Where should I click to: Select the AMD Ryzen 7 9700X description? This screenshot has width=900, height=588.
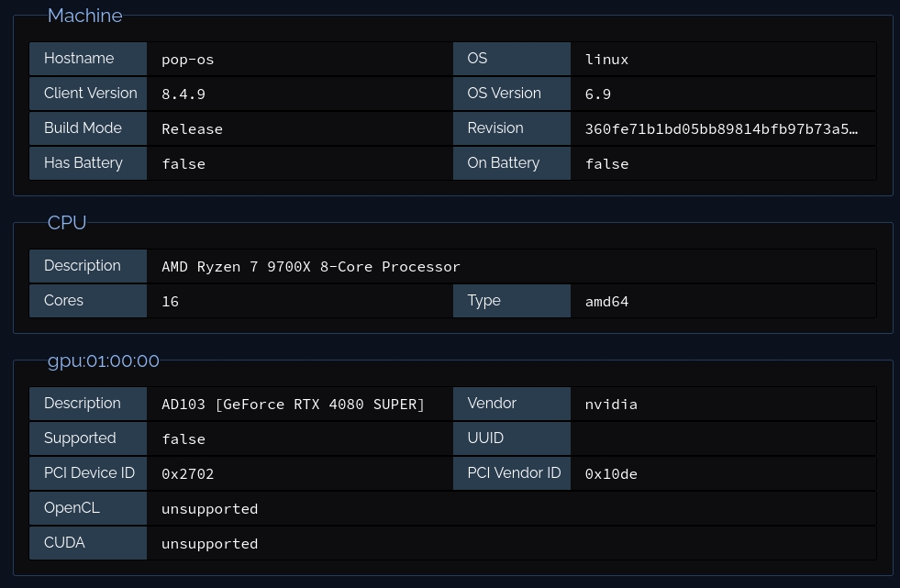pyautogui.click(x=311, y=267)
